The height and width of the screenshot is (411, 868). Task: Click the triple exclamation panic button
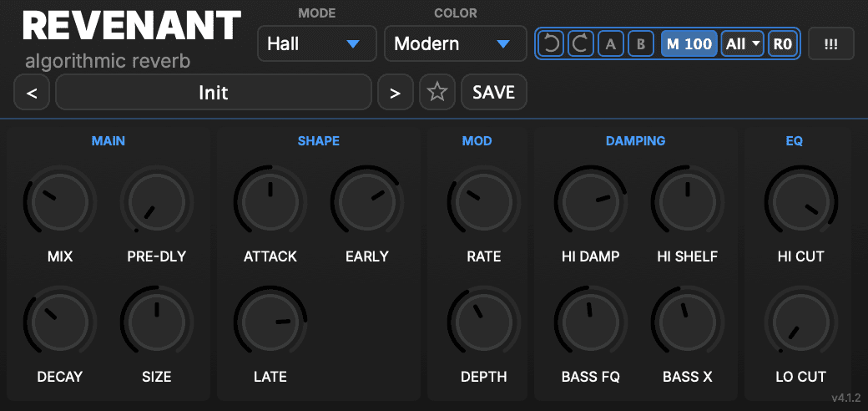coord(831,43)
